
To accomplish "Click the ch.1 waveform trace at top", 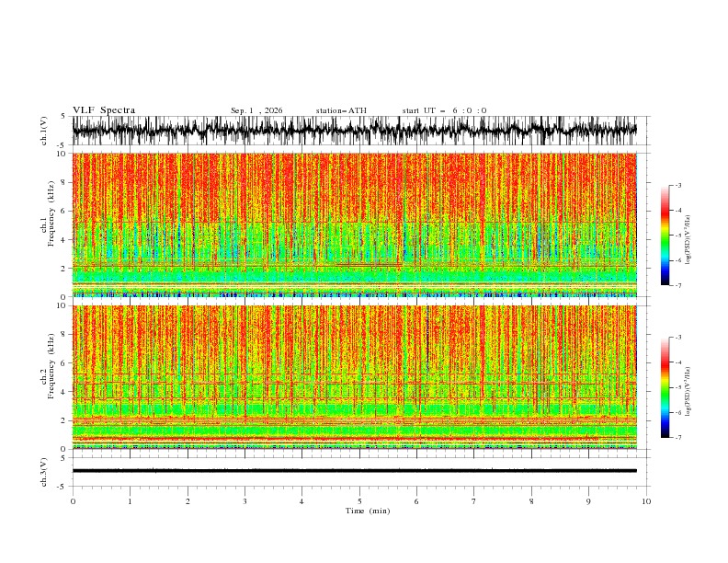I will (354, 130).
